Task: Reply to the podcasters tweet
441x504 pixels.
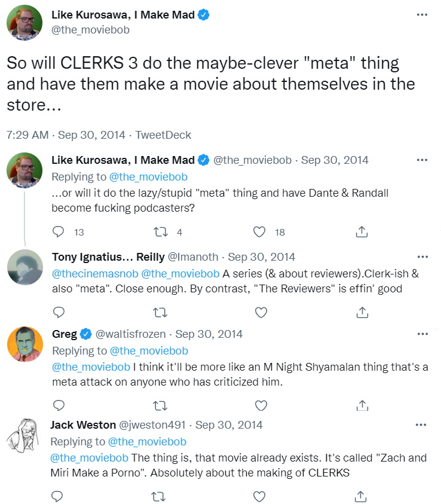Action: 59,232
